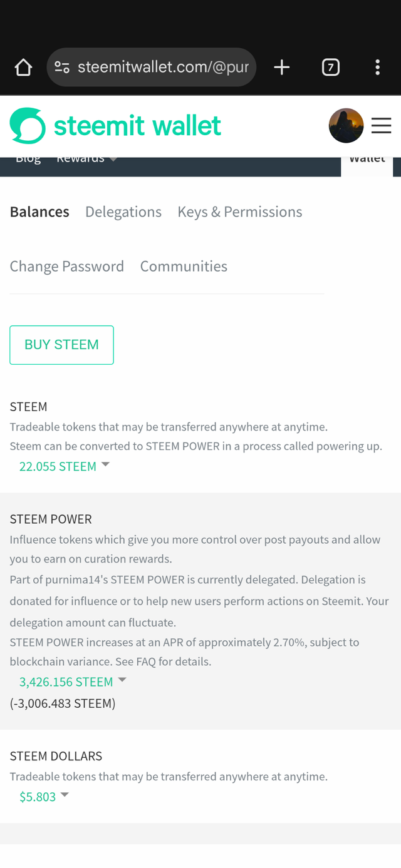The width and height of the screenshot is (401, 868).
Task: Open the tab switcher showing 7 tabs
Action: (x=331, y=67)
